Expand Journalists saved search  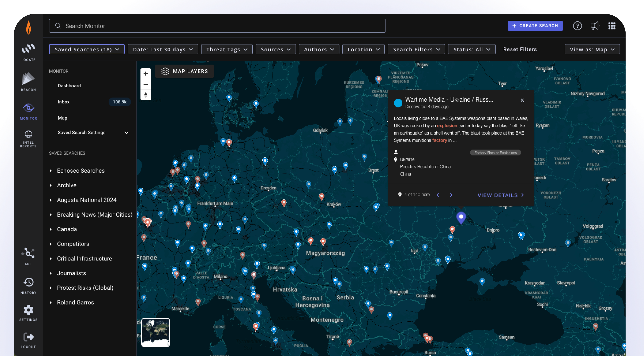tap(51, 273)
